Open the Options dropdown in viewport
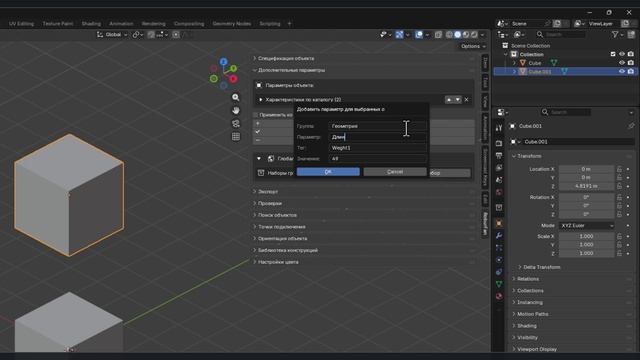 point(473,46)
